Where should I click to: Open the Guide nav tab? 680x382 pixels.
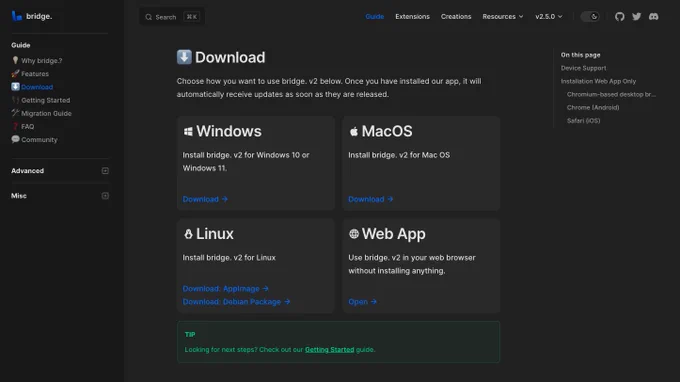click(x=375, y=16)
